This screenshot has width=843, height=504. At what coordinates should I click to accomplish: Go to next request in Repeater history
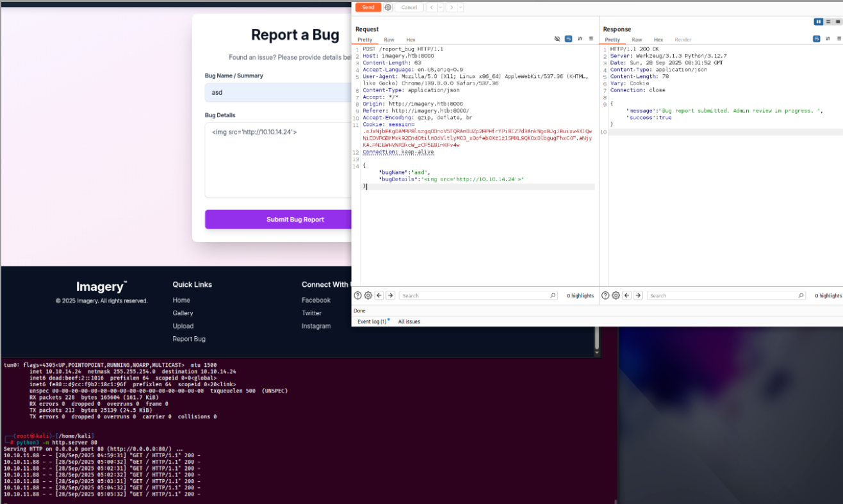(452, 7)
